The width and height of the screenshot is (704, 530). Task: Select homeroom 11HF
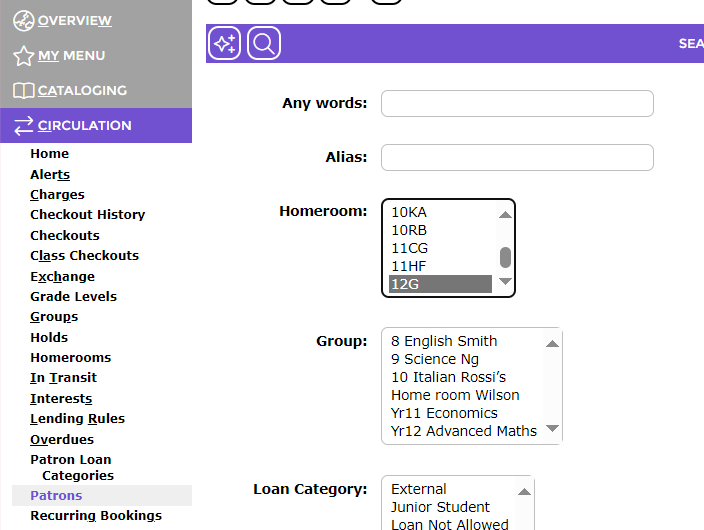[440, 266]
